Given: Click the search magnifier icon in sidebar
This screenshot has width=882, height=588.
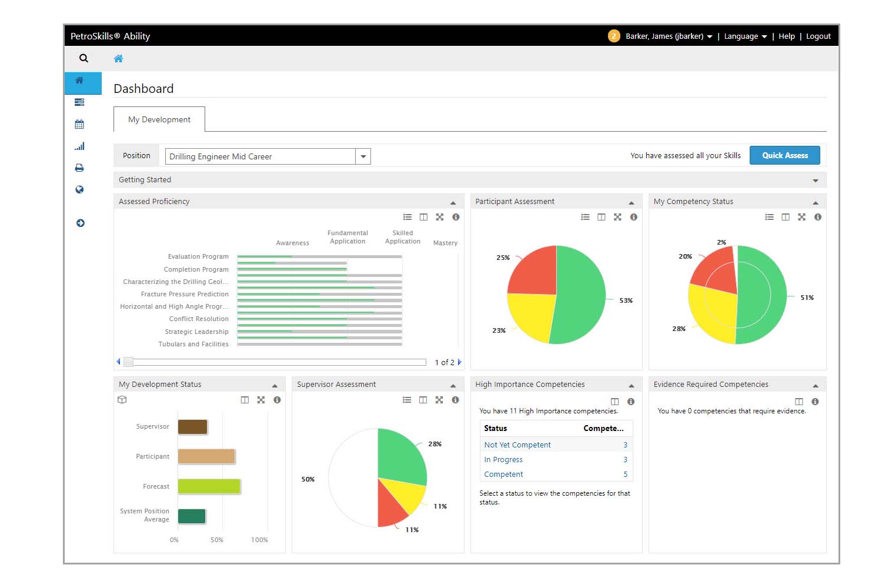Looking at the screenshot, I should pos(83,58).
